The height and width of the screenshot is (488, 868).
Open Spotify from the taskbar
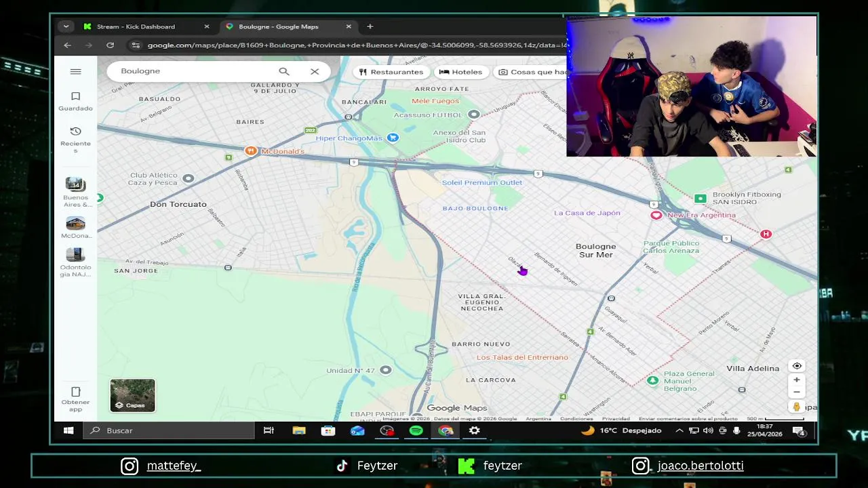point(416,430)
